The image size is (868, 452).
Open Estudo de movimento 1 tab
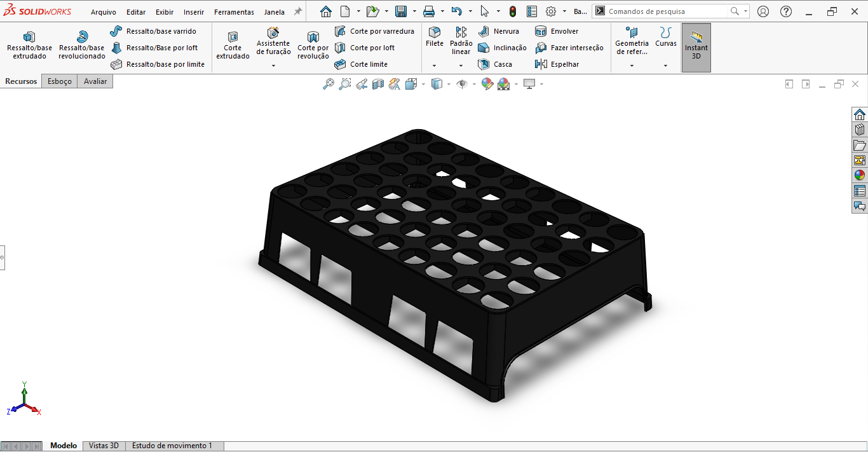(x=172, y=446)
